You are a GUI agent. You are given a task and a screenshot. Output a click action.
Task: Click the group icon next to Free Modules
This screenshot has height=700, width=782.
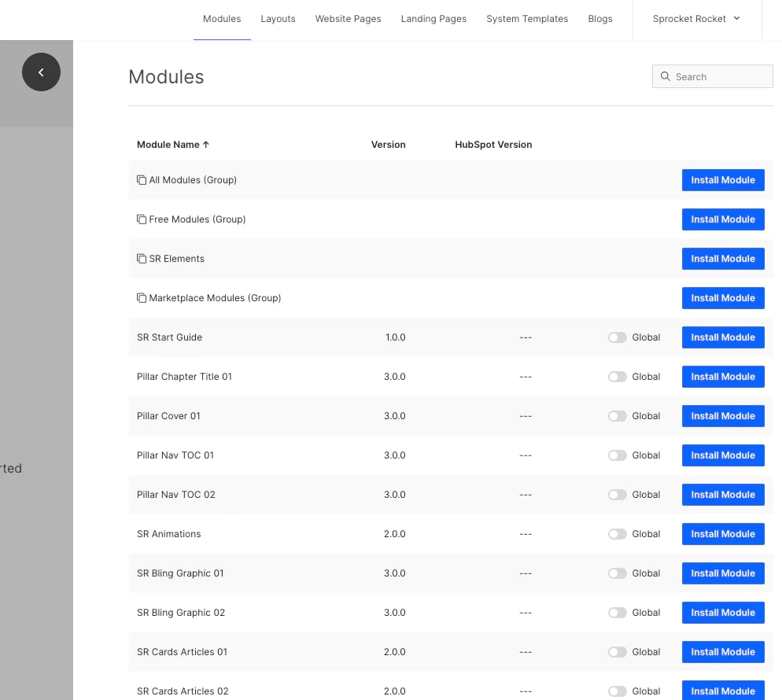pos(142,219)
